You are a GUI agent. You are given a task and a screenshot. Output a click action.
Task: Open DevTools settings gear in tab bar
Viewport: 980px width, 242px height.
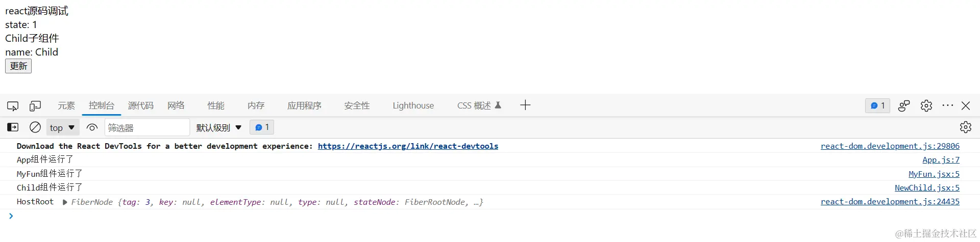[926, 105]
